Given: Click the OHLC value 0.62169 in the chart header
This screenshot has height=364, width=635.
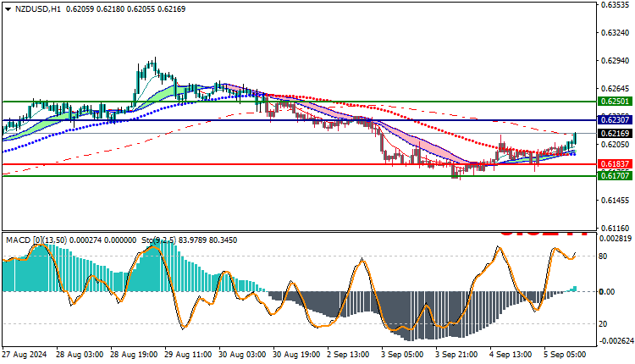Looking at the screenshot, I should (173, 9).
